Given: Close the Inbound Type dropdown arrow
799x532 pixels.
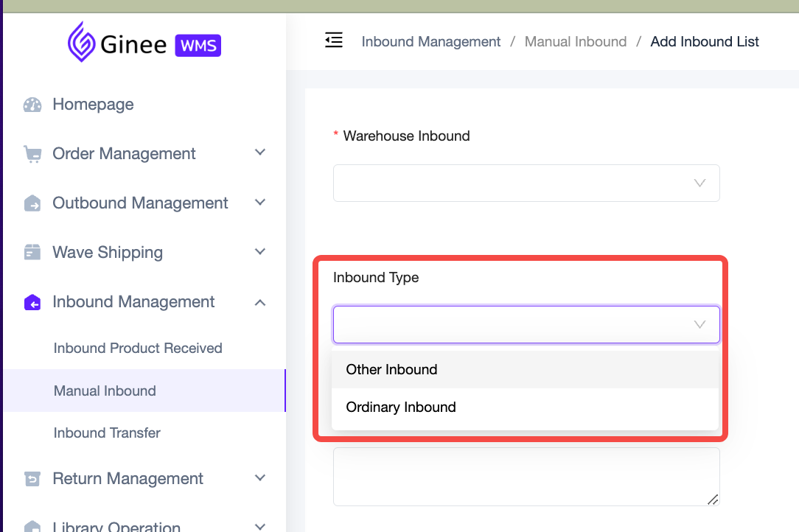Looking at the screenshot, I should click(x=699, y=324).
